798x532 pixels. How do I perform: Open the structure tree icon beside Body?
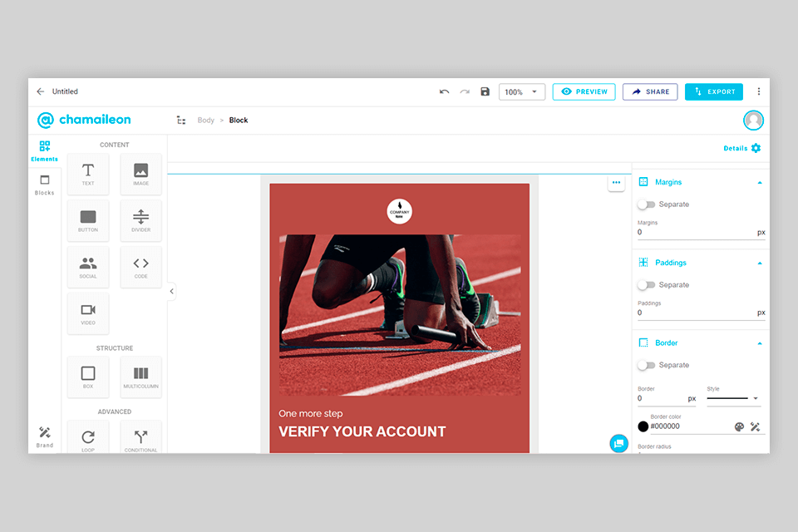click(181, 121)
